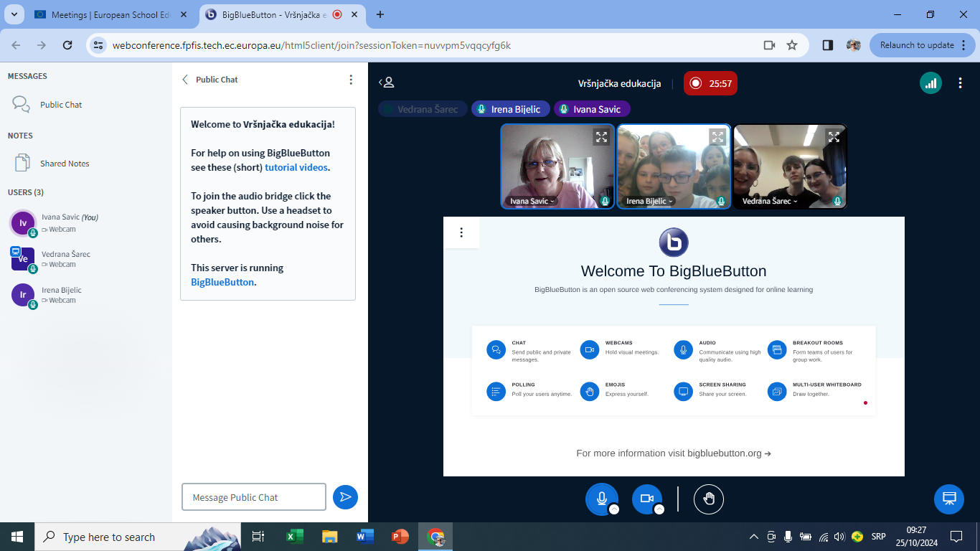The image size is (980, 551).
Task: Open Vedrana Šarec webcam name dropdown
Action: pos(770,201)
